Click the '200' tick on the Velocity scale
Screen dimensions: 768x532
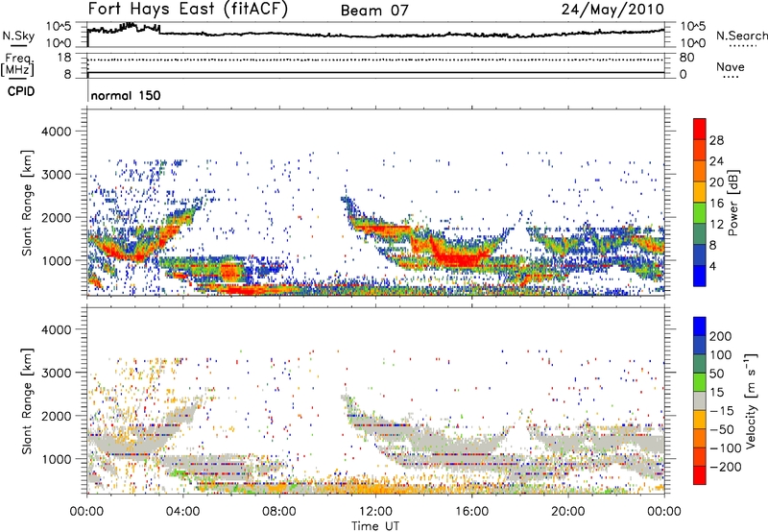coord(720,336)
